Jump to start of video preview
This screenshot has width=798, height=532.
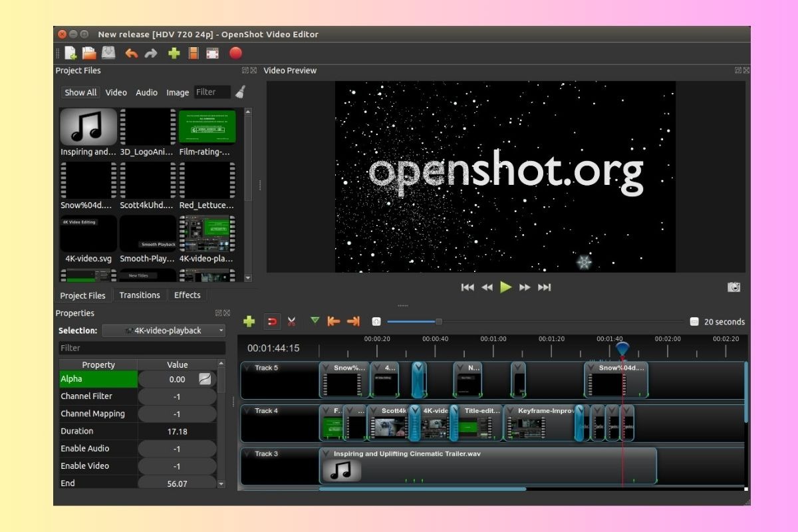[467, 287]
